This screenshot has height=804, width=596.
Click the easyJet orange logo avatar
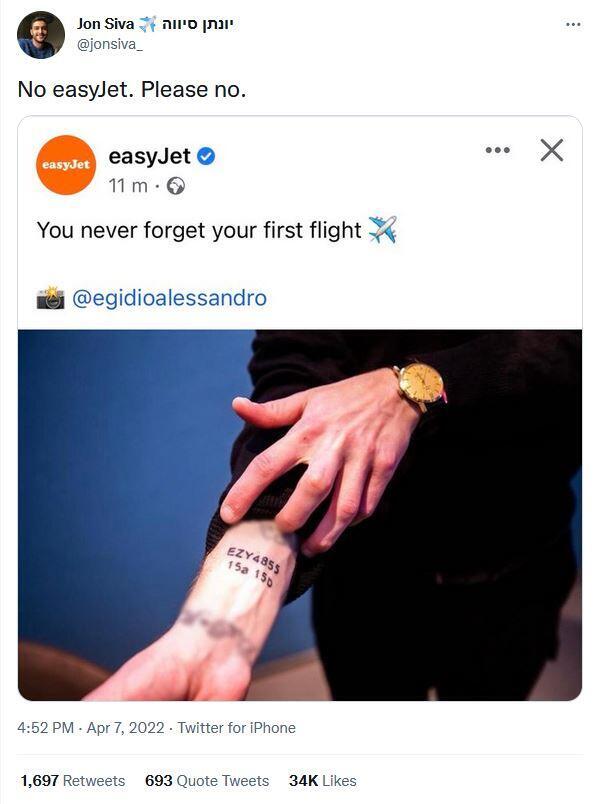point(66,165)
